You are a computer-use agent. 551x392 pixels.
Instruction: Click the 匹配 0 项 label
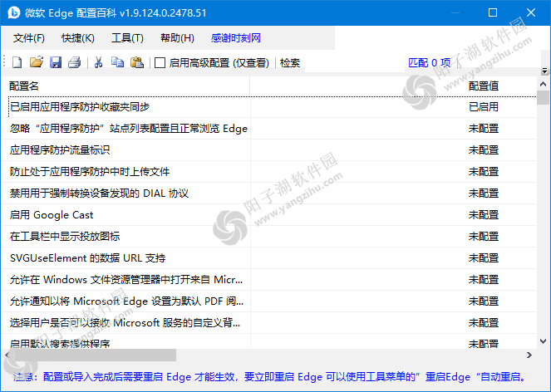click(x=430, y=63)
